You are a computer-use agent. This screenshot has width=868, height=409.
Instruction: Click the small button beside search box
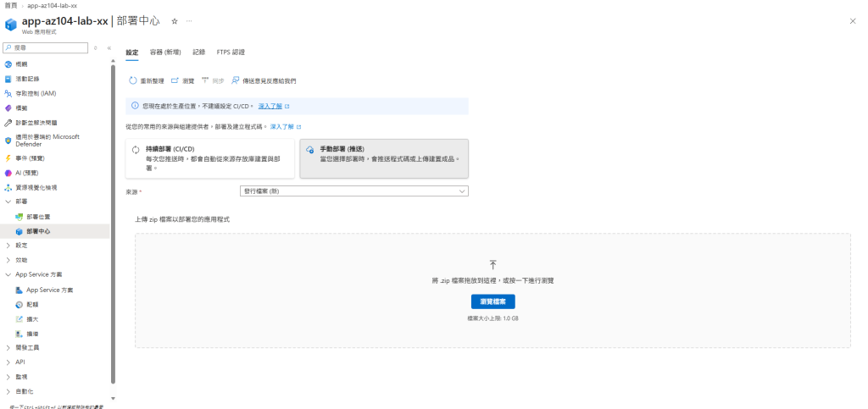coord(95,48)
